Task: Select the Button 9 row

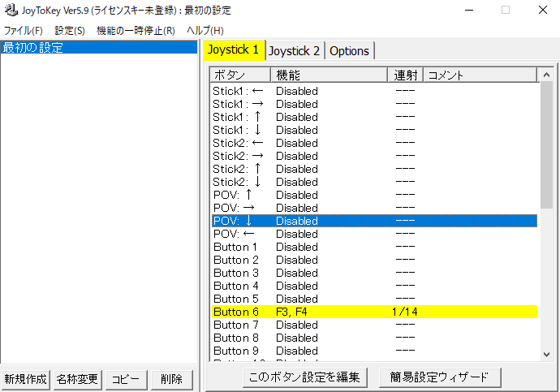Action: (374, 351)
